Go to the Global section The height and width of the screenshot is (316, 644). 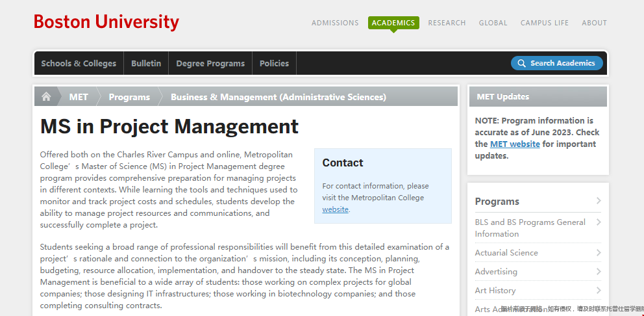[493, 23]
